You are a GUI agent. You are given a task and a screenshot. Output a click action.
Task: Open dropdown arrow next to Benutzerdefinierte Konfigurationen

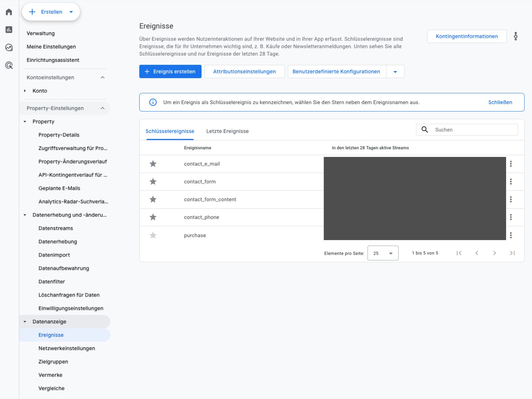click(395, 71)
